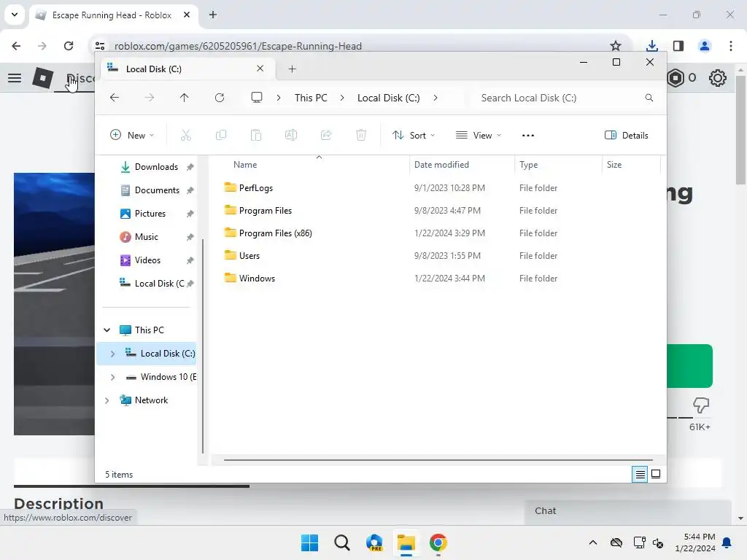This screenshot has width=747, height=560.
Task: Click the Share icon in Explorer toolbar
Action: [x=326, y=135]
